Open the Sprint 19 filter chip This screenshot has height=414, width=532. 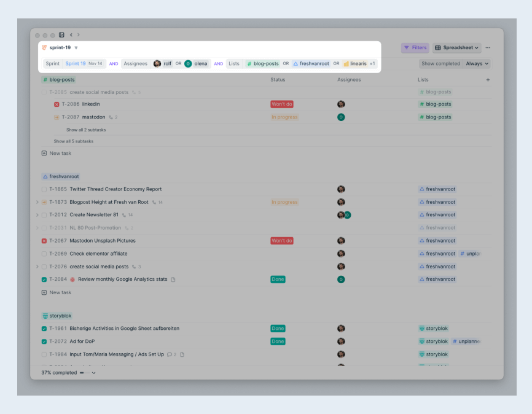click(x=84, y=63)
